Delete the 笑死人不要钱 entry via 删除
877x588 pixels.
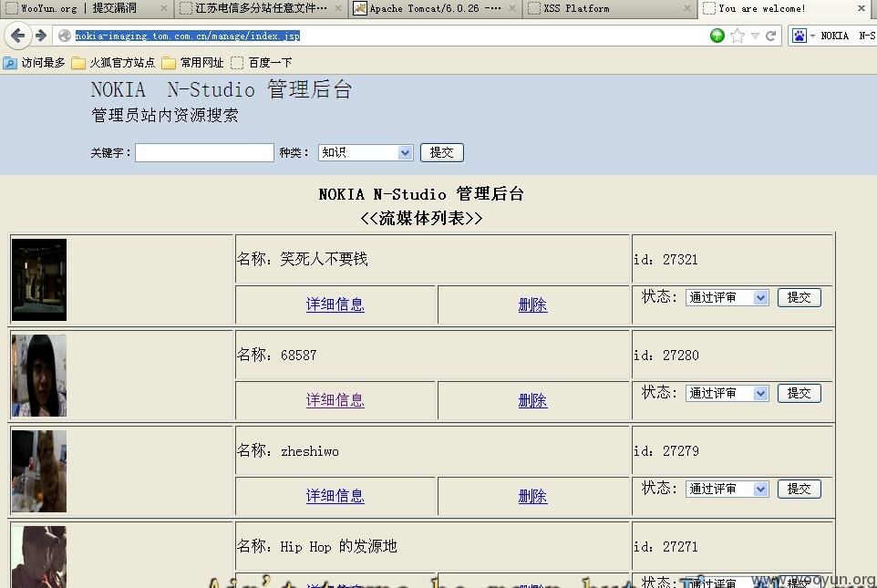pos(532,304)
